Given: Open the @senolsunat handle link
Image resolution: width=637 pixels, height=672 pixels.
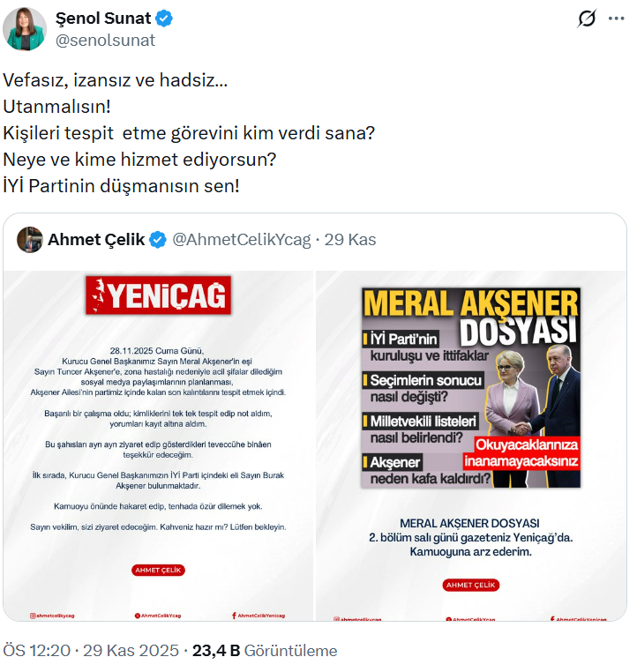Looking at the screenshot, I should pyautogui.click(x=106, y=41).
